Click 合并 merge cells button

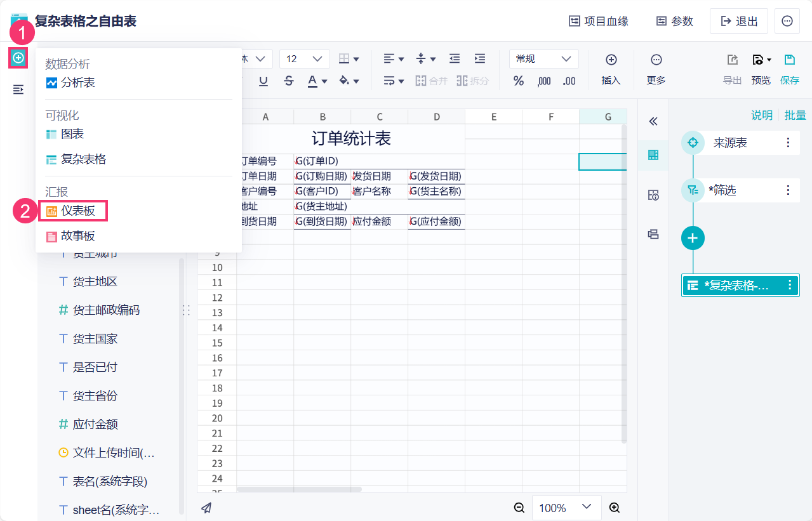click(432, 81)
